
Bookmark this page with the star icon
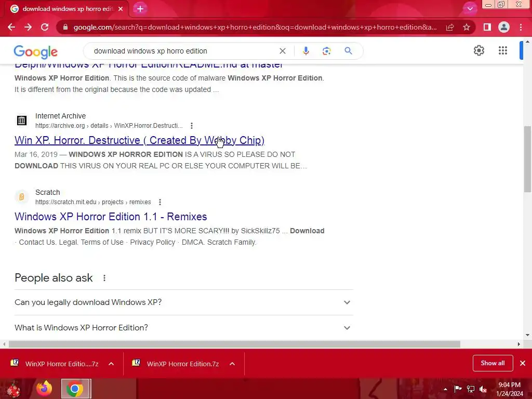click(x=467, y=27)
